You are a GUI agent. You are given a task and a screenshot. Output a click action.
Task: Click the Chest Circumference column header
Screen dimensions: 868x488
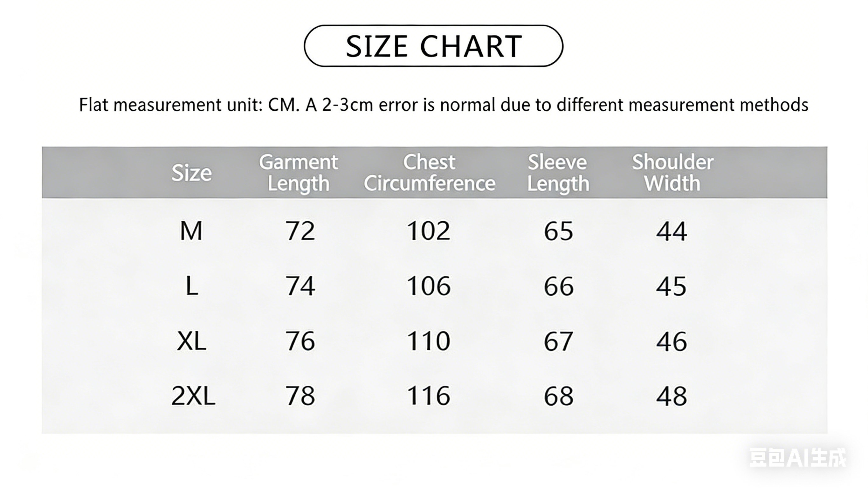[x=429, y=173]
